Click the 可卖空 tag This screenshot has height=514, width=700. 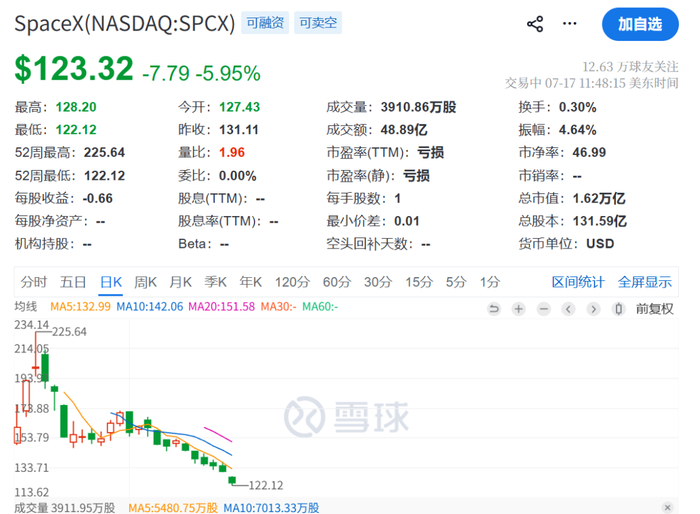(x=318, y=23)
